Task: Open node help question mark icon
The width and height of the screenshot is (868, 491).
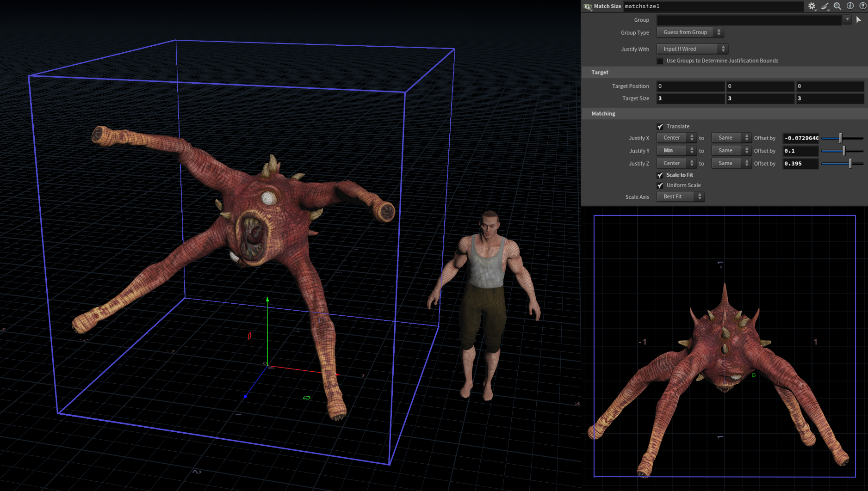Action: point(862,6)
